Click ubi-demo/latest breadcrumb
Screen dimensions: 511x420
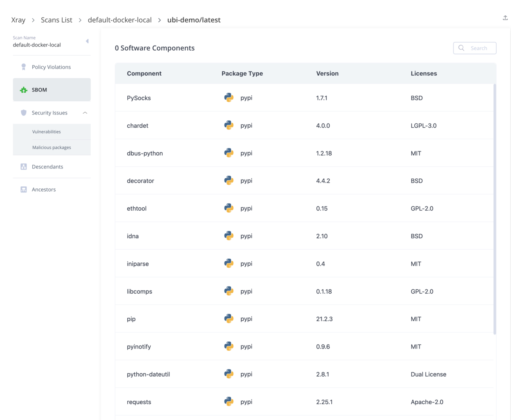pyautogui.click(x=194, y=20)
